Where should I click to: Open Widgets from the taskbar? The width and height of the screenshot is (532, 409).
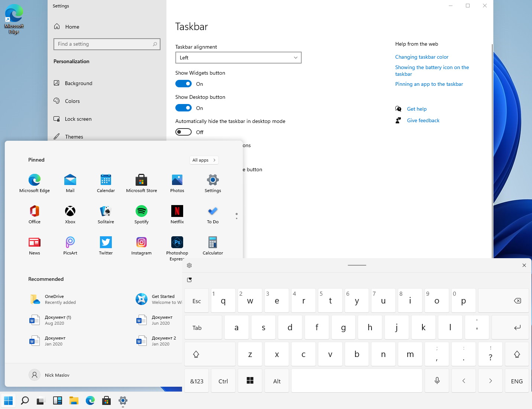[58, 400]
